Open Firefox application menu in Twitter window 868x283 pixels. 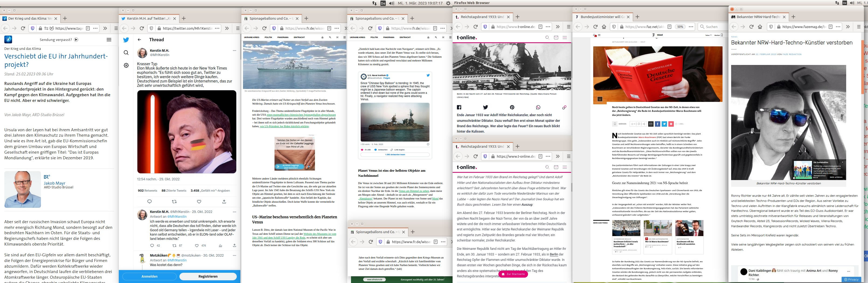coord(238,28)
